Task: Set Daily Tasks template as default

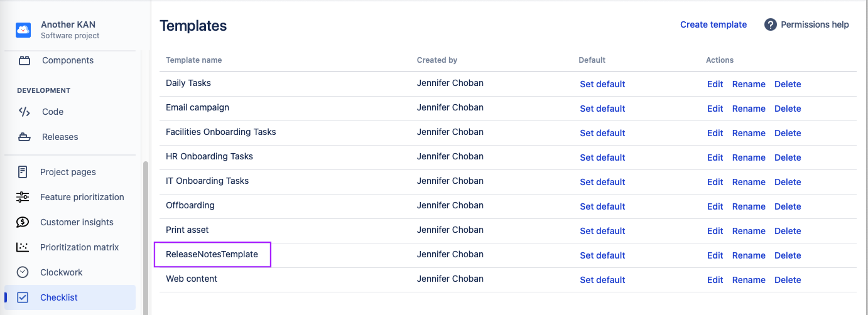Action: (602, 84)
